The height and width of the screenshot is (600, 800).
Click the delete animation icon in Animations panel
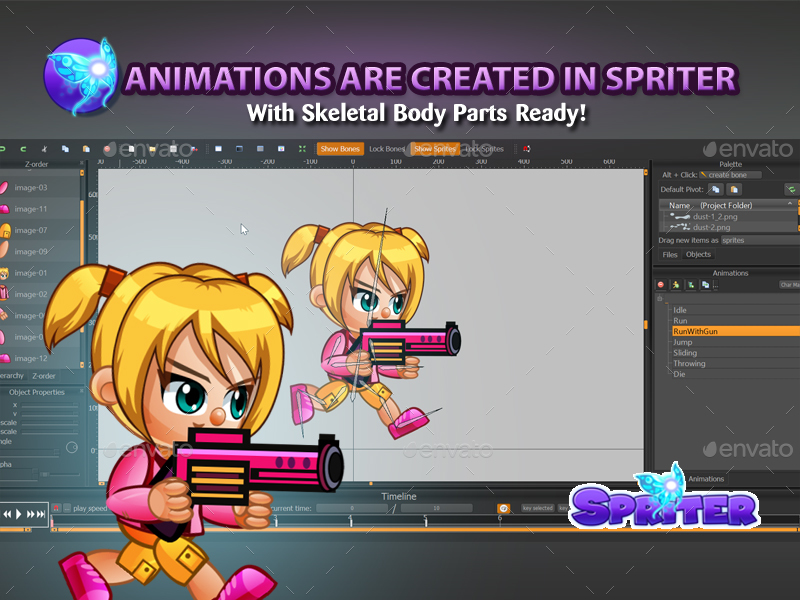click(661, 284)
